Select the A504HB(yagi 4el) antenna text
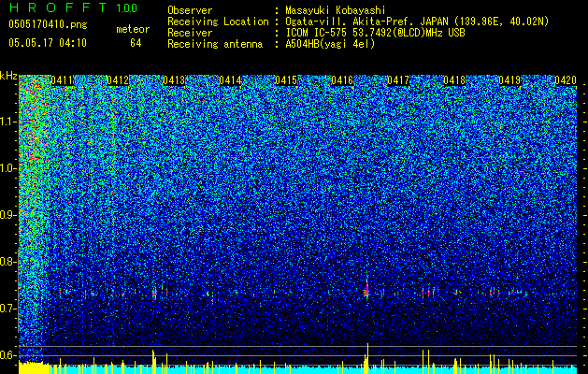This screenshot has width=588, height=374. point(330,44)
